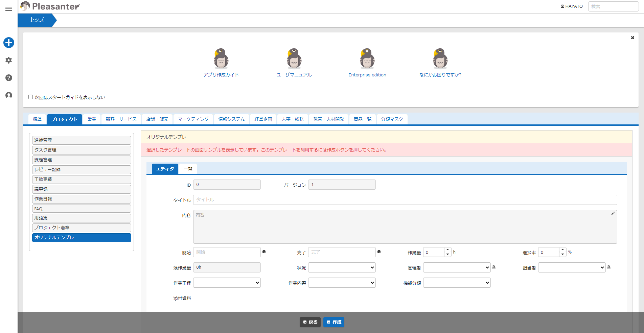Click the タイトル input field
Viewport: 644px width, 333px height.
click(x=405, y=200)
